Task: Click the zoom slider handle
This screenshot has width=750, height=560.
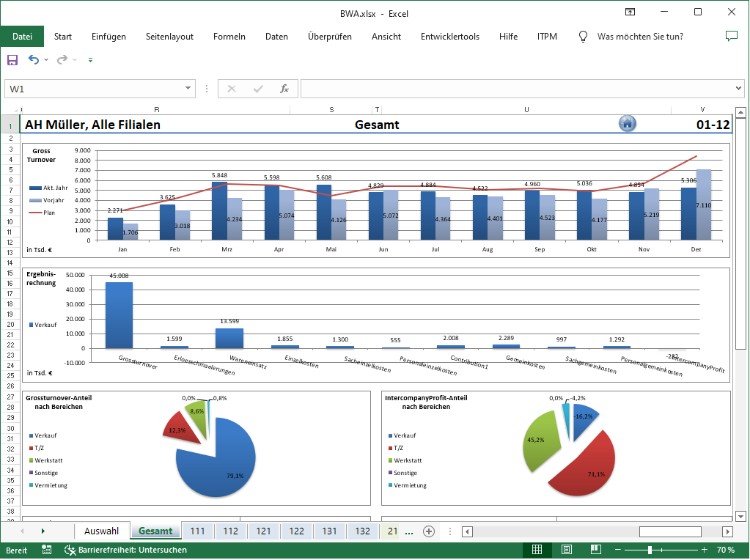Action: (650, 550)
